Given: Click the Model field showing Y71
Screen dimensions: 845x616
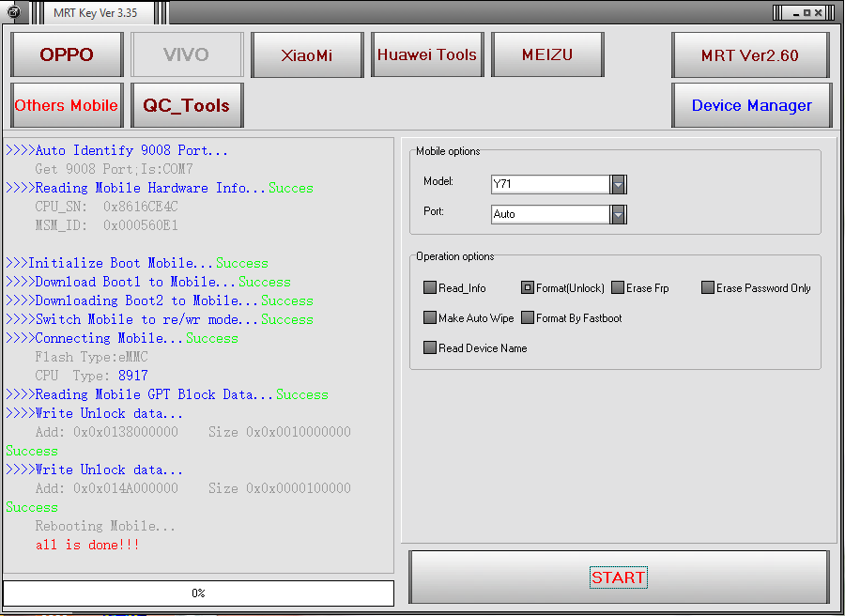Looking at the screenshot, I should [x=550, y=184].
